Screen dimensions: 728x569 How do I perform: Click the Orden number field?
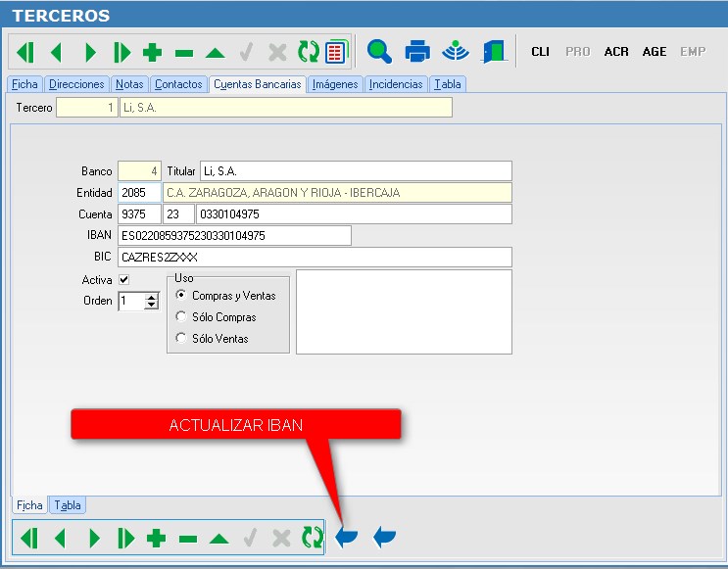[131, 302]
